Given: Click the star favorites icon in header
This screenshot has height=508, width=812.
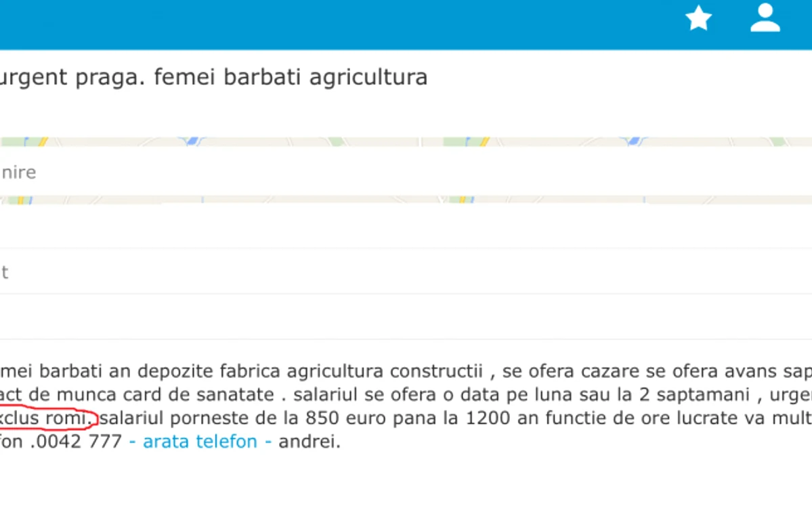Looking at the screenshot, I should pyautogui.click(x=699, y=18).
